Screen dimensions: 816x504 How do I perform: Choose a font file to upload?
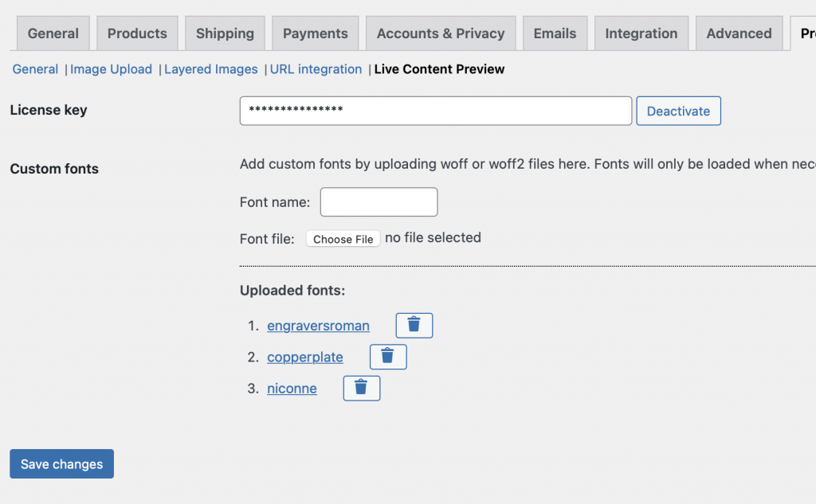click(x=343, y=238)
